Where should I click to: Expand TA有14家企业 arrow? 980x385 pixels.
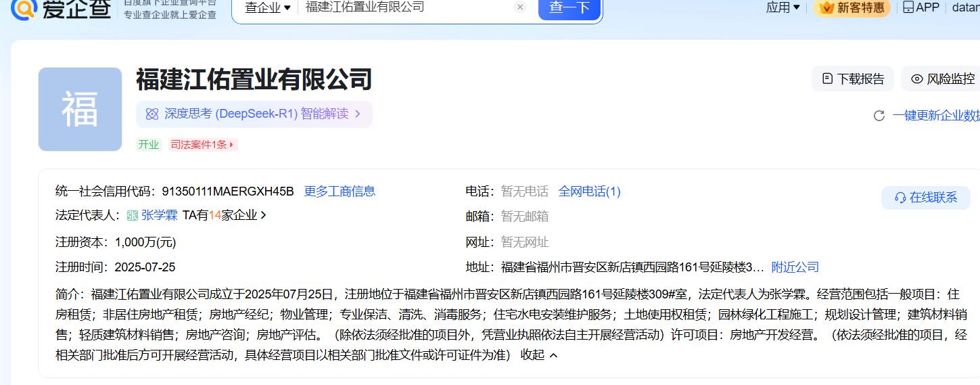[263, 215]
